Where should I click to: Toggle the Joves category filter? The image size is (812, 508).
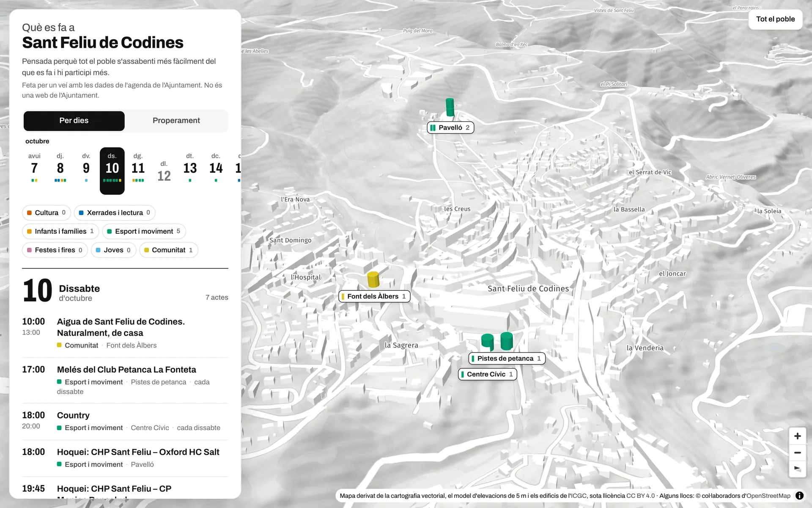(x=113, y=250)
